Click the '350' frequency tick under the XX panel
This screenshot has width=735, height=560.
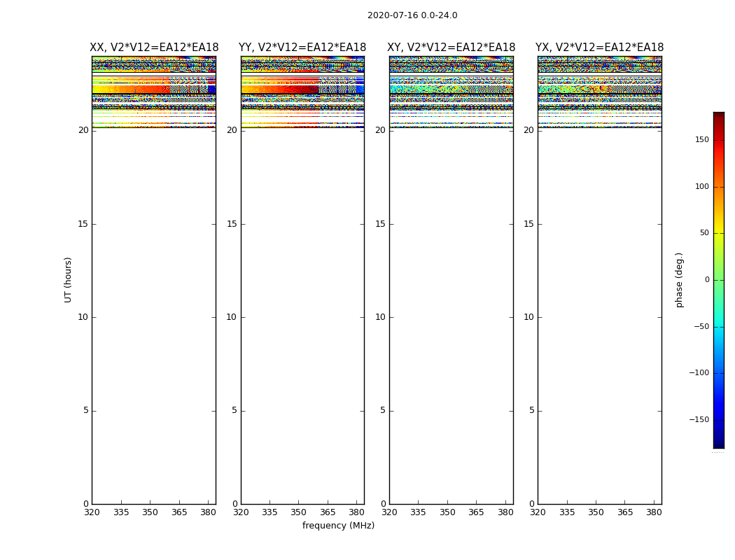pos(150,512)
